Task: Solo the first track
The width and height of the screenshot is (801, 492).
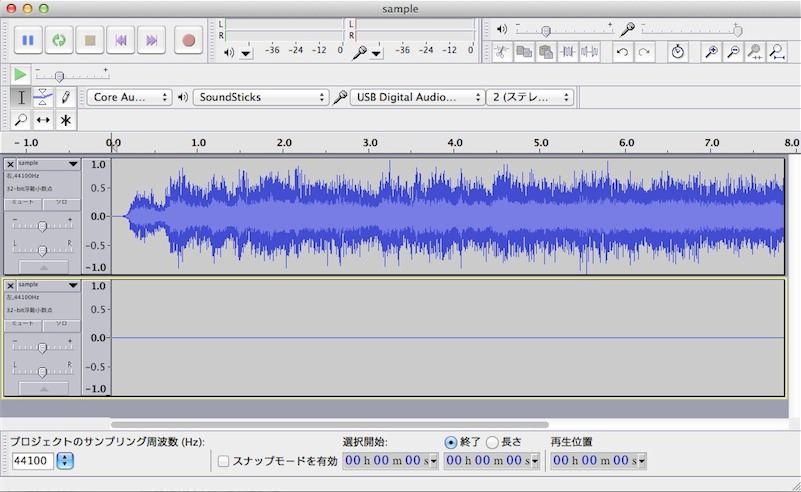Action: tap(61, 203)
